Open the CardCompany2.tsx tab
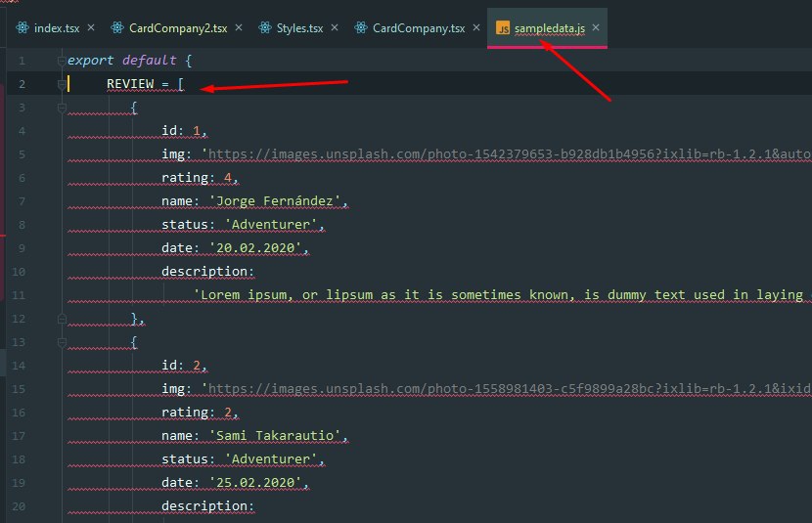Screen dimensions: 812x523 click(178, 28)
